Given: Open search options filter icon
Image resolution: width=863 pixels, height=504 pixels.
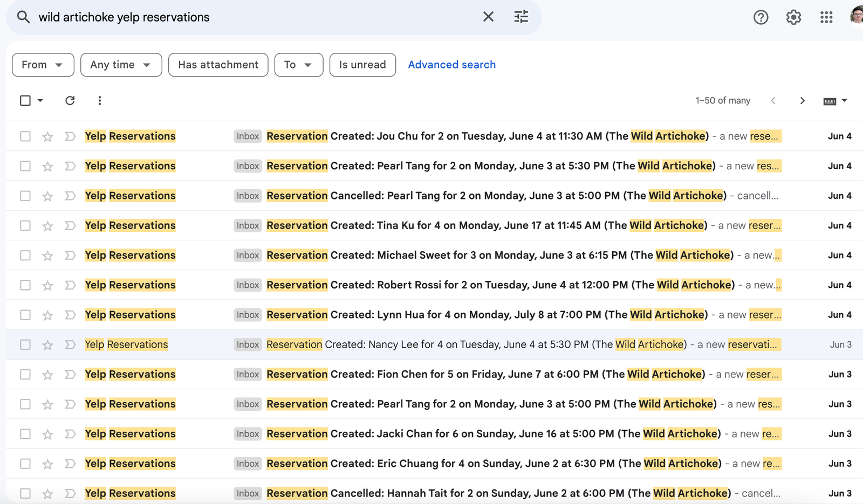Looking at the screenshot, I should point(521,17).
